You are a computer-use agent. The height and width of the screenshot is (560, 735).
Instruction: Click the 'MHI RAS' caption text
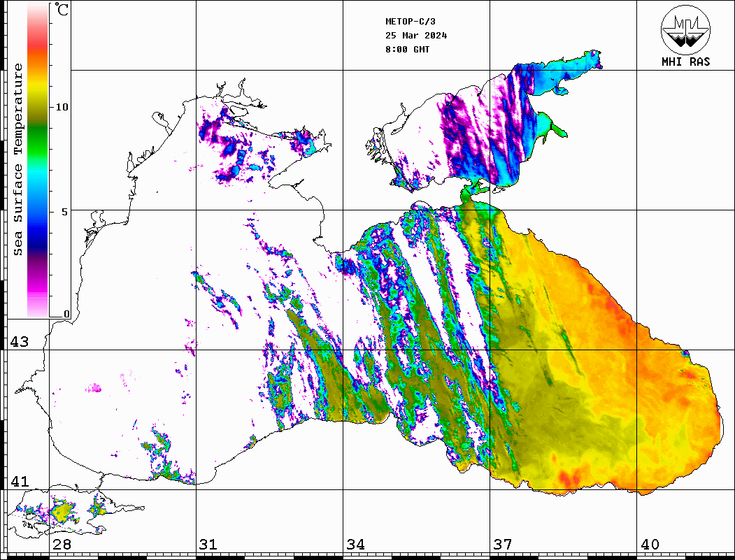[x=686, y=62]
